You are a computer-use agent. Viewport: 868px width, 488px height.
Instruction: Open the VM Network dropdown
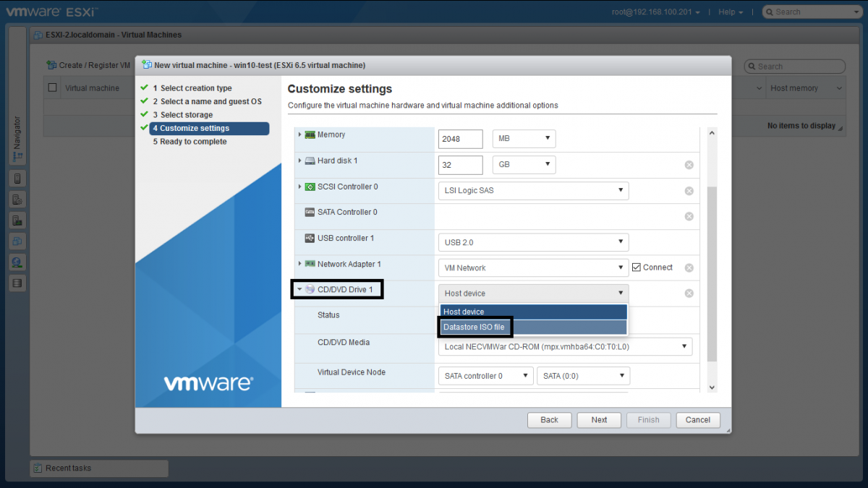(534, 267)
